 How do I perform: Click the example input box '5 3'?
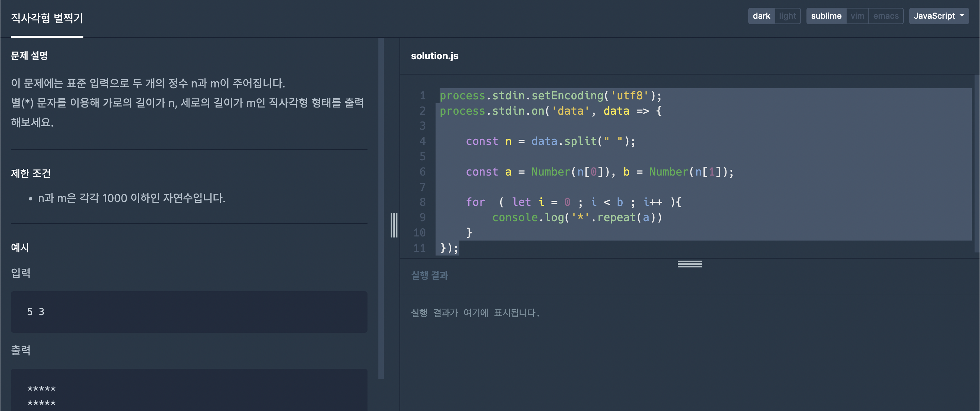click(189, 312)
